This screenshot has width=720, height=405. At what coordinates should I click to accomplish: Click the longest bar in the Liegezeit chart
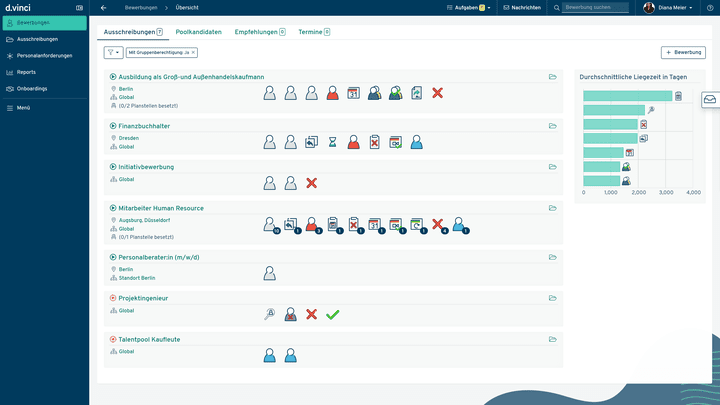[x=627, y=96]
